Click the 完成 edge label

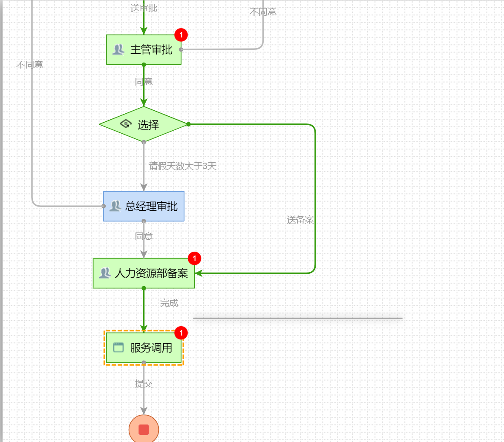(169, 303)
